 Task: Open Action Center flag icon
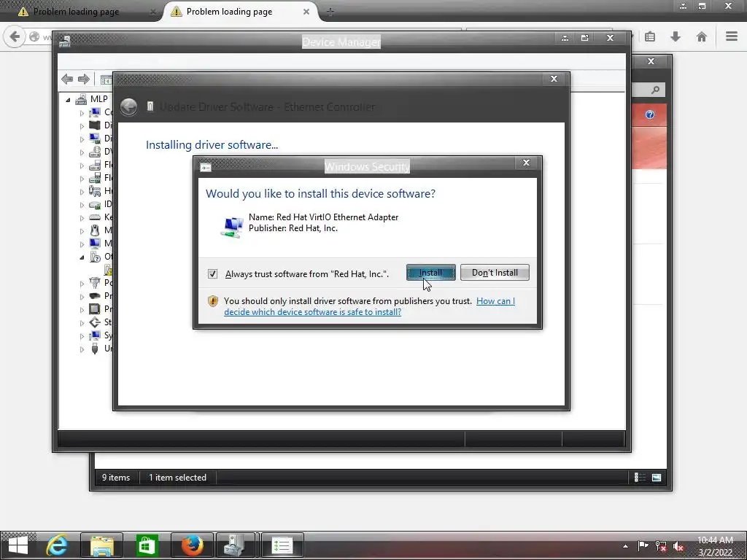point(643,547)
